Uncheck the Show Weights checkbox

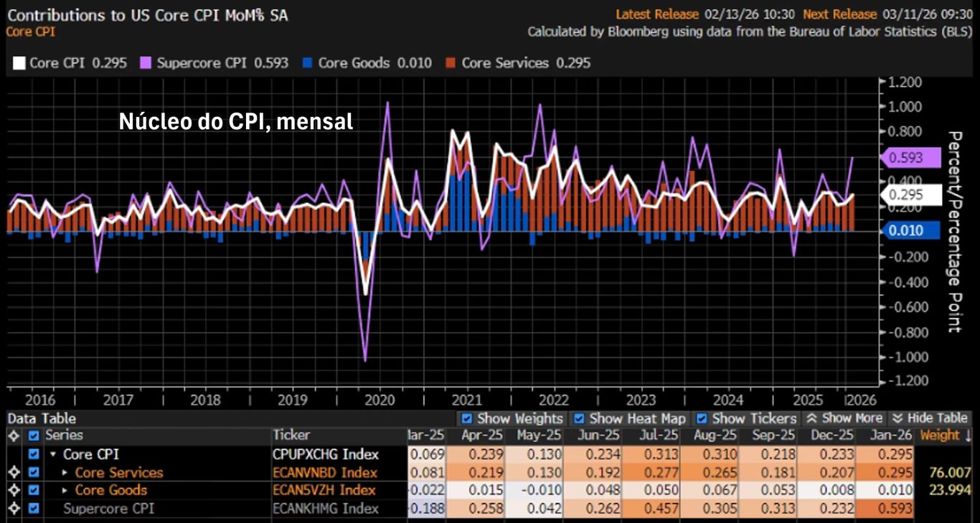(467, 418)
